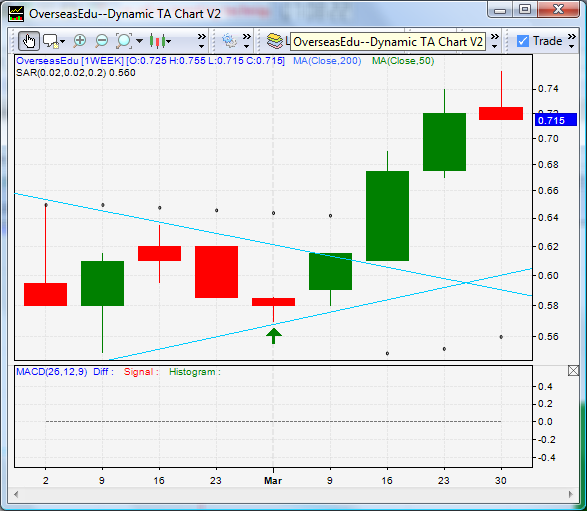Open the settings gears icon

(229, 41)
